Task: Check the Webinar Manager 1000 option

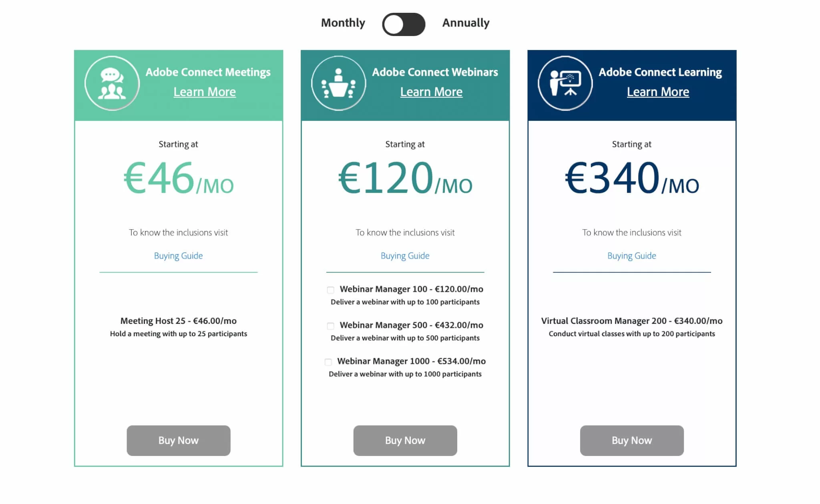Action: tap(328, 361)
